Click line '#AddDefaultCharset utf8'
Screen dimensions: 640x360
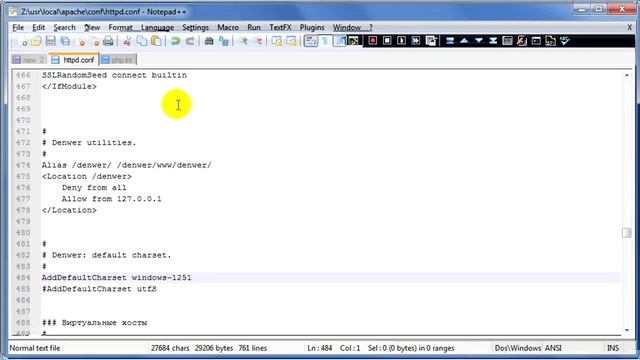coord(99,289)
